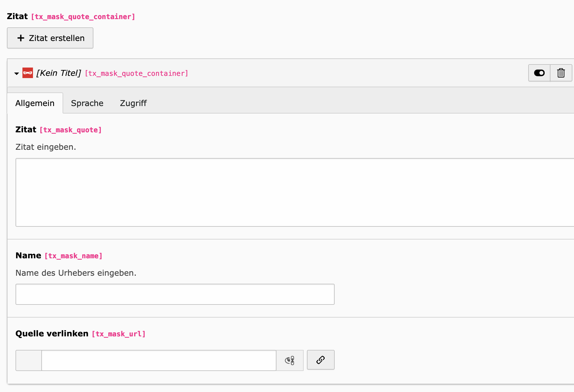Toggle the link explanation eye icon

[x=290, y=360]
